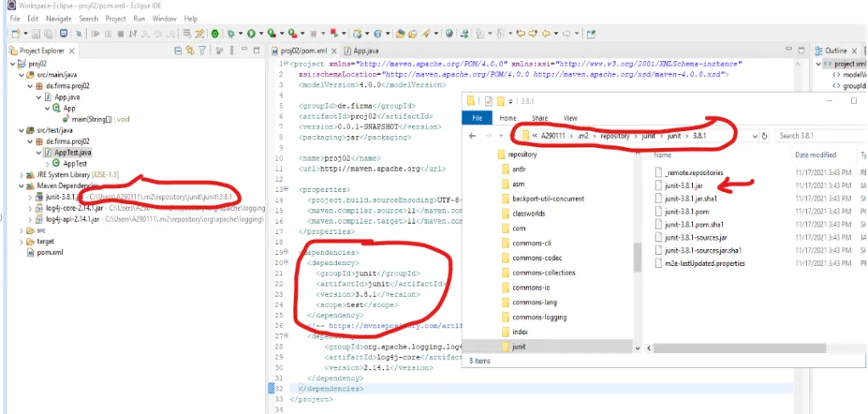Open the Project menu

click(116, 19)
